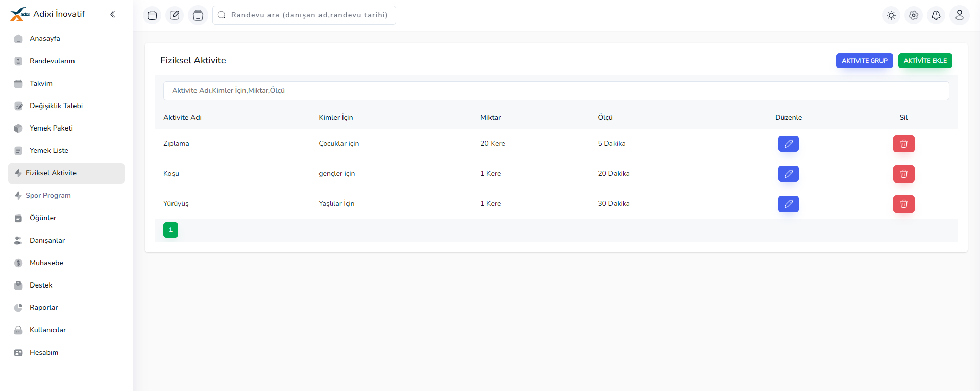Open user profile avatar icon
The image size is (980, 391).
click(960, 15)
